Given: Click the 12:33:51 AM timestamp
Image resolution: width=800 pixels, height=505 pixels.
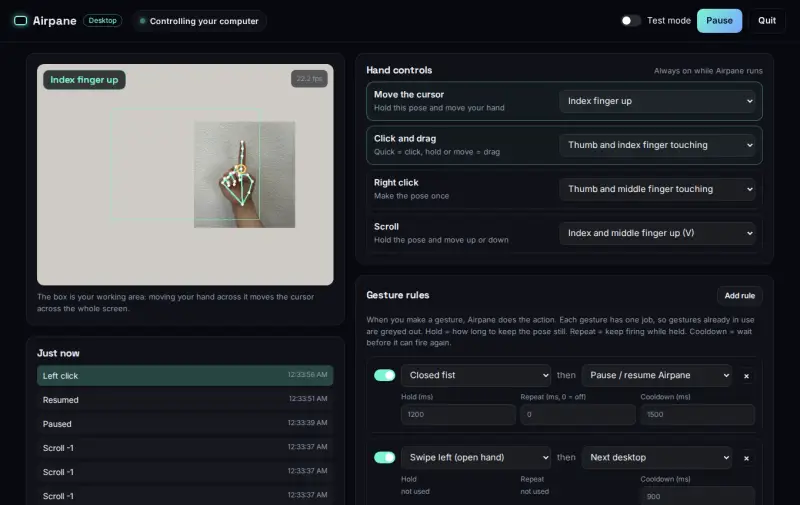Looking at the screenshot, I should [x=308, y=398].
